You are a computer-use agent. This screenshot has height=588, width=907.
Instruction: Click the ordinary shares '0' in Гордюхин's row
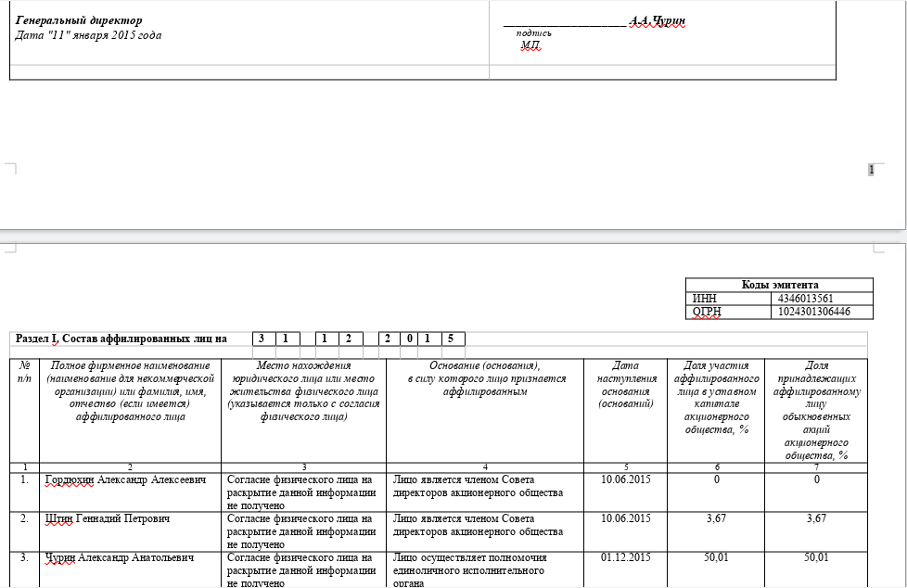pos(817,479)
